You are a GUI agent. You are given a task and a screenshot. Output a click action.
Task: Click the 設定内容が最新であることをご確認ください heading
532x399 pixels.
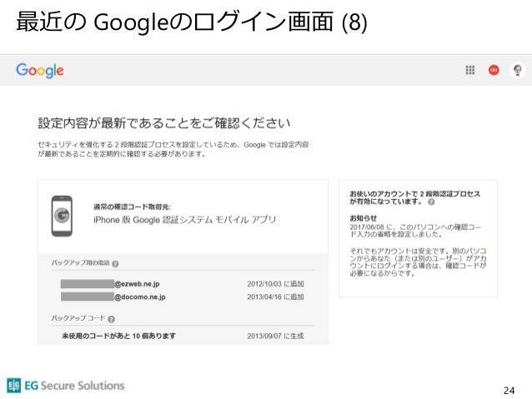(164, 122)
